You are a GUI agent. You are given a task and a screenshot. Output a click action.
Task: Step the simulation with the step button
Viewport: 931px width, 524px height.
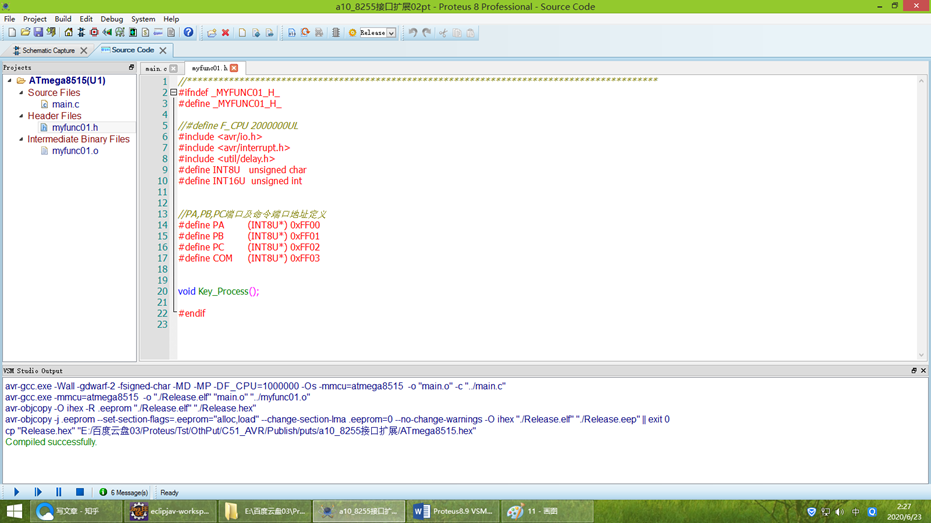(x=38, y=492)
